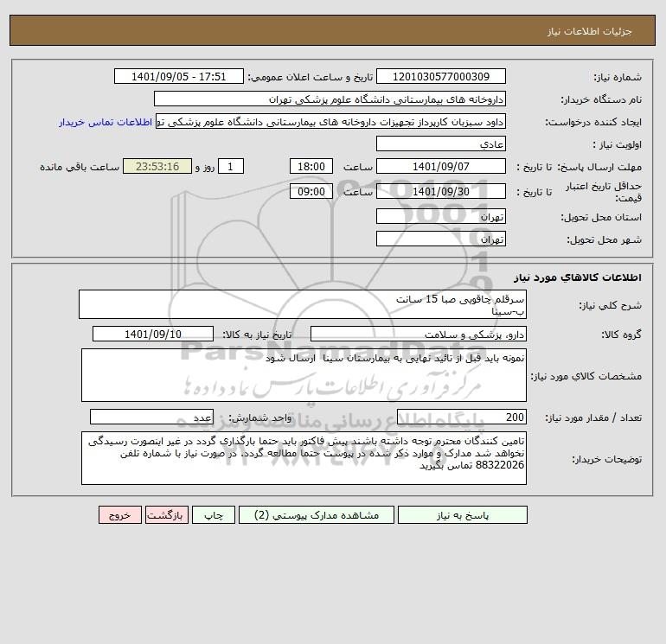Viewport: 666px width, 644px height.
Task: Click the ساعت باقی مانده text
Action: click(x=80, y=167)
